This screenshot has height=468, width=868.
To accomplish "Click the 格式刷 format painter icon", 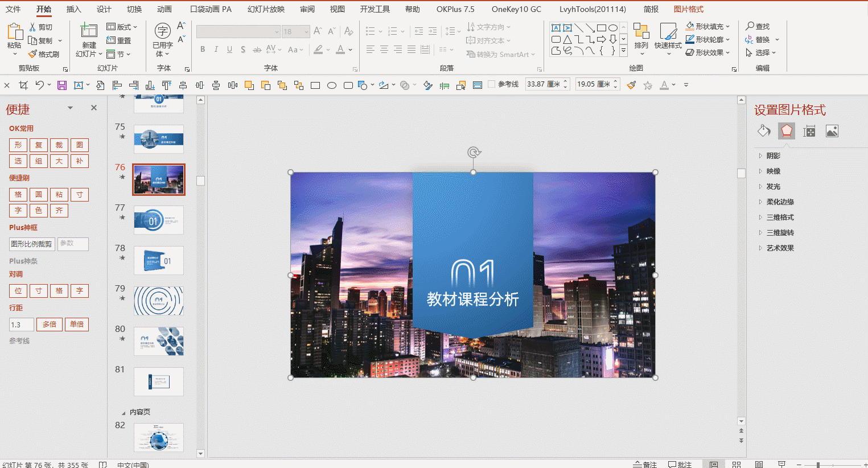I will tap(44, 54).
